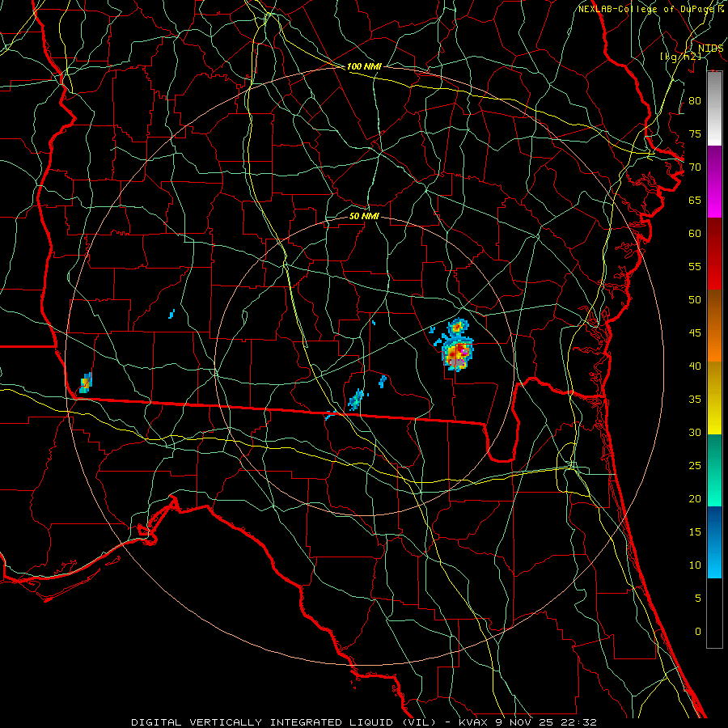Click the color scale value 35
The height and width of the screenshot is (728, 728).
(x=695, y=400)
